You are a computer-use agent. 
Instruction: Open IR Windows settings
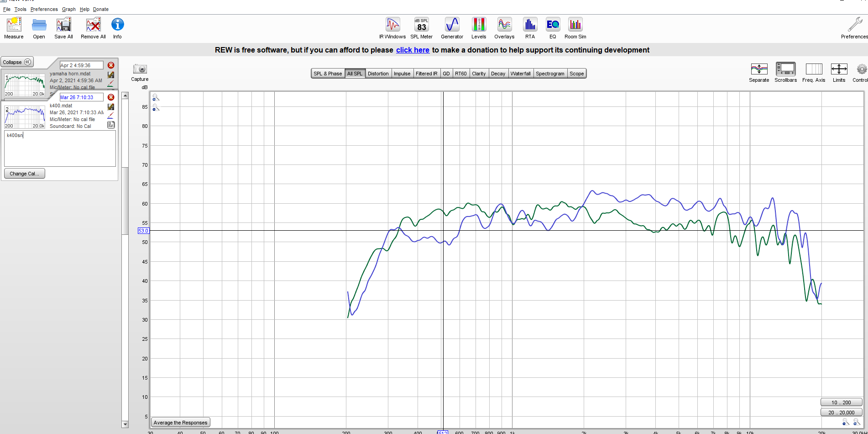tap(392, 28)
